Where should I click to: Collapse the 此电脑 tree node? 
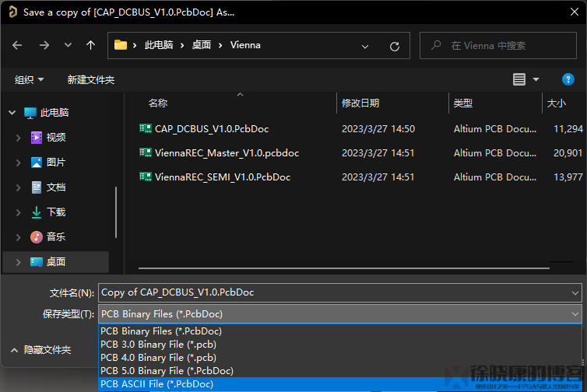(12, 113)
